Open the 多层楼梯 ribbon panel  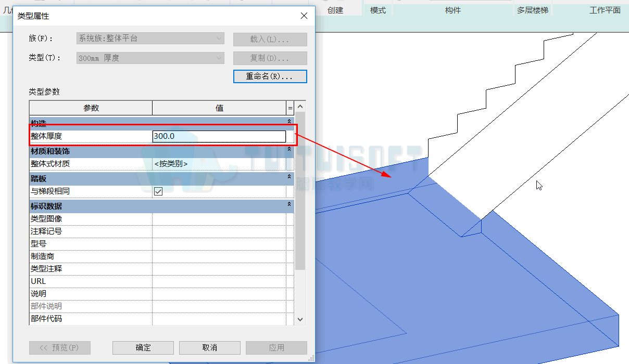coord(532,10)
